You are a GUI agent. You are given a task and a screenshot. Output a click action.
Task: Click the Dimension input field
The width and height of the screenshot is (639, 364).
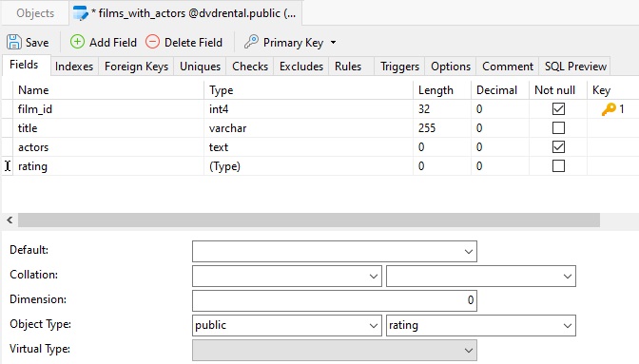pyautogui.click(x=334, y=300)
